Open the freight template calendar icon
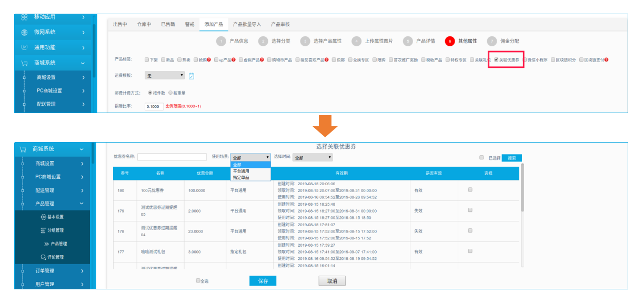The width and height of the screenshot is (644, 303). click(192, 76)
